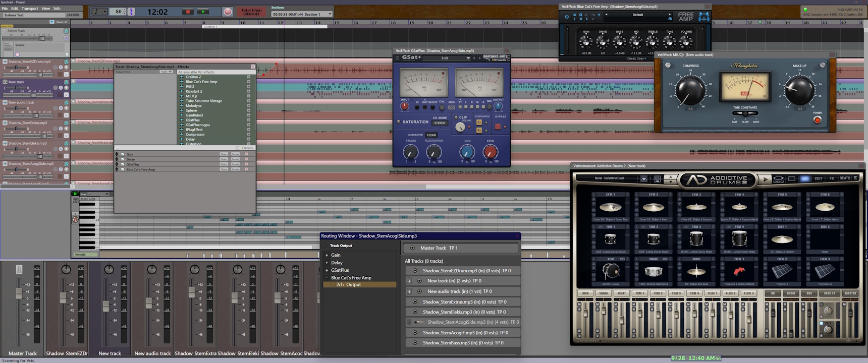Image resolution: width=868 pixels, height=363 pixels.
Task: Click Busses button for Delay effect
Action: pyautogui.click(x=235, y=159)
